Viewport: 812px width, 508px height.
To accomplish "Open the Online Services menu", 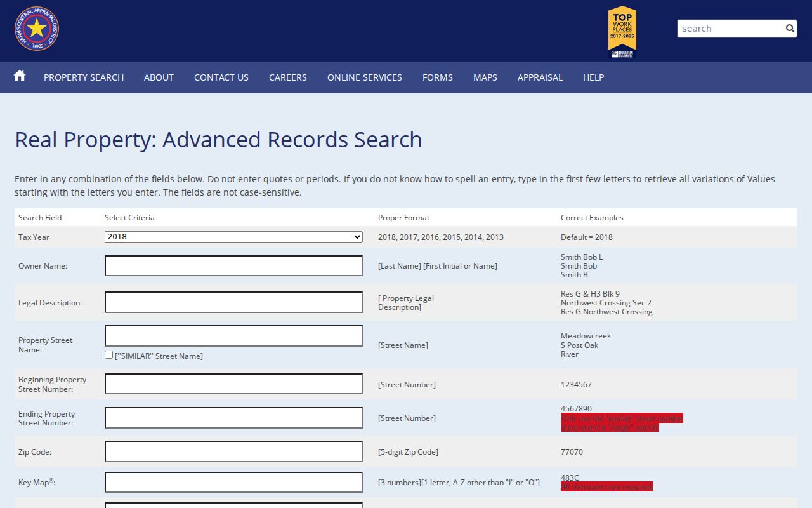I will click(x=365, y=77).
